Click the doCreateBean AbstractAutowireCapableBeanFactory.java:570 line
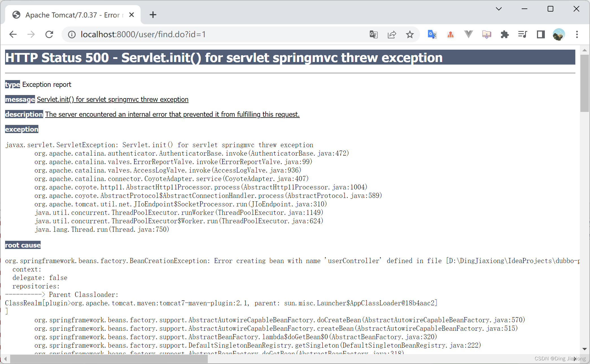Viewport: 590px width, 364px height. (280, 320)
